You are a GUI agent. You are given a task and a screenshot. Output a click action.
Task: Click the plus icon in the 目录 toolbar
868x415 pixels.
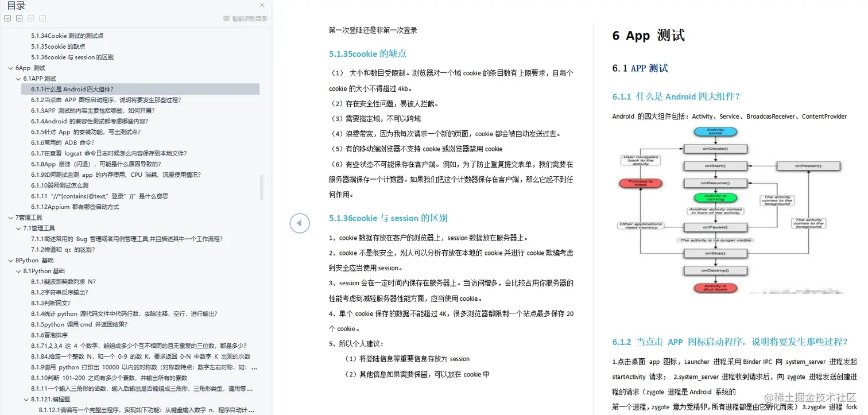(30, 18)
